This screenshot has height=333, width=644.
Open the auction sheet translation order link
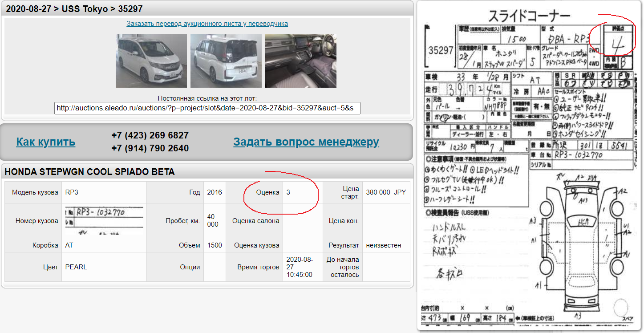tap(207, 24)
